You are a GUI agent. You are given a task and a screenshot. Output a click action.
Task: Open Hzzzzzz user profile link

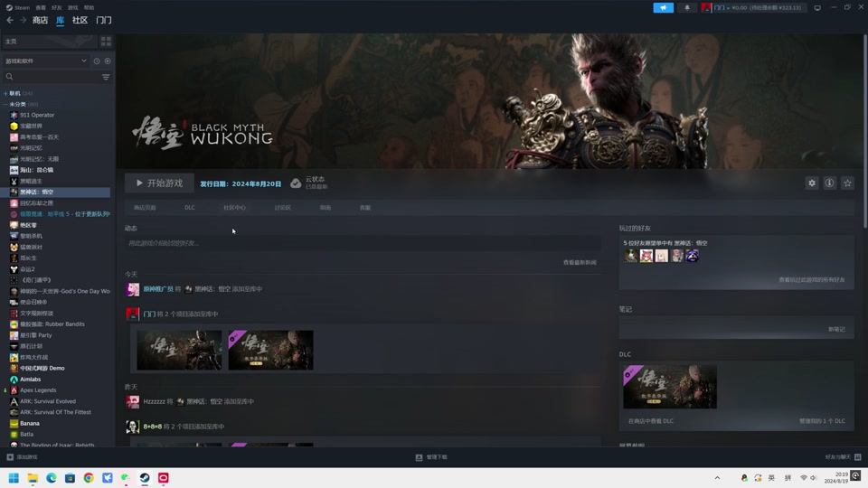154,401
